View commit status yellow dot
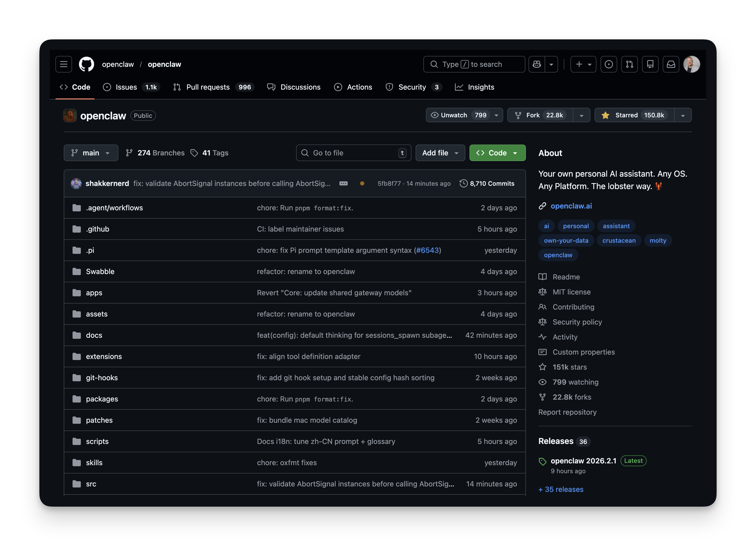 (362, 183)
